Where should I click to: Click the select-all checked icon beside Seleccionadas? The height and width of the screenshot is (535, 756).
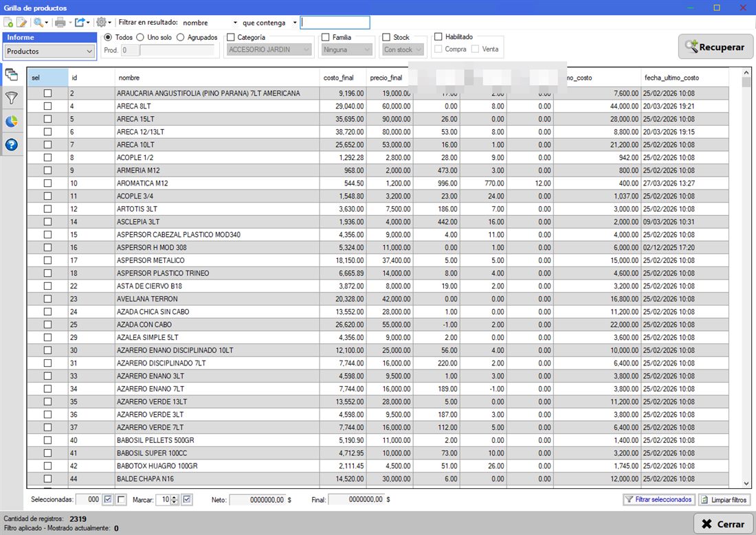point(108,500)
